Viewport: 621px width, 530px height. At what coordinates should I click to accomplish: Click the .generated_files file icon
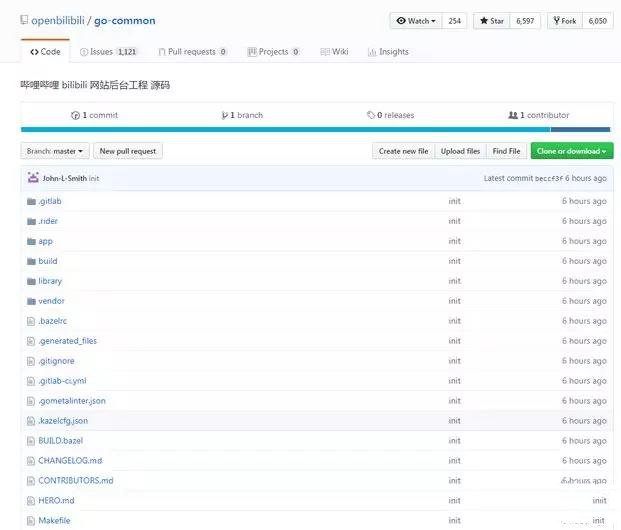[31, 341]
